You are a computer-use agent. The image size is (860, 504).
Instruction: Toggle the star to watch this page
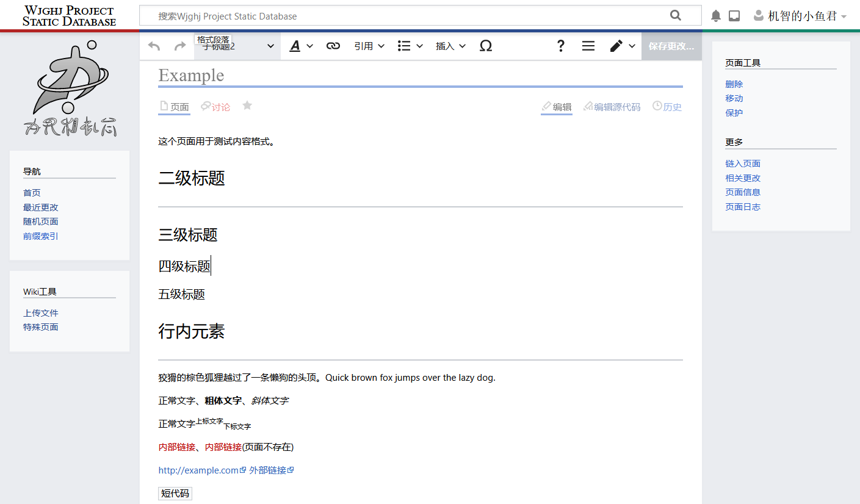(x=247, y=105)
